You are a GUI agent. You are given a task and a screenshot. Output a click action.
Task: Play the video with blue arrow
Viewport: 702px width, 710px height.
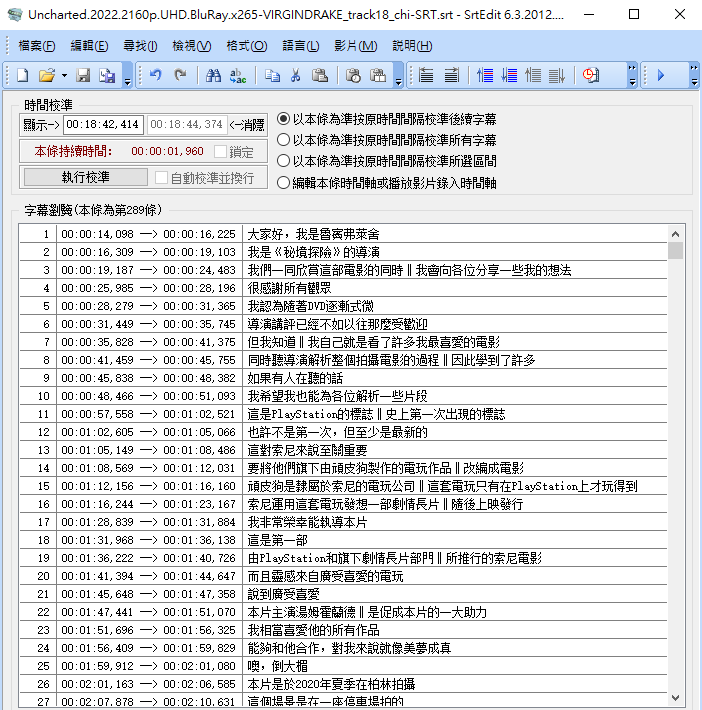click(x=661, y=75)
